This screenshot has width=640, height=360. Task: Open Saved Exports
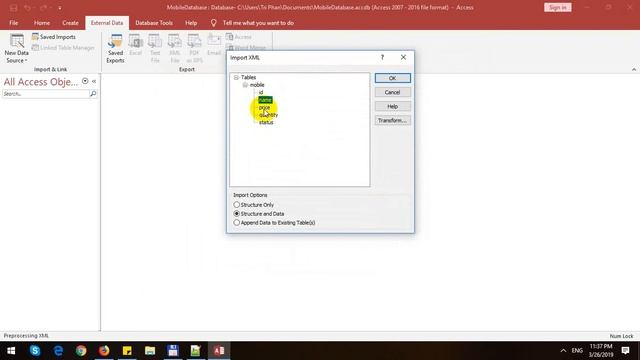pos(115,49)
